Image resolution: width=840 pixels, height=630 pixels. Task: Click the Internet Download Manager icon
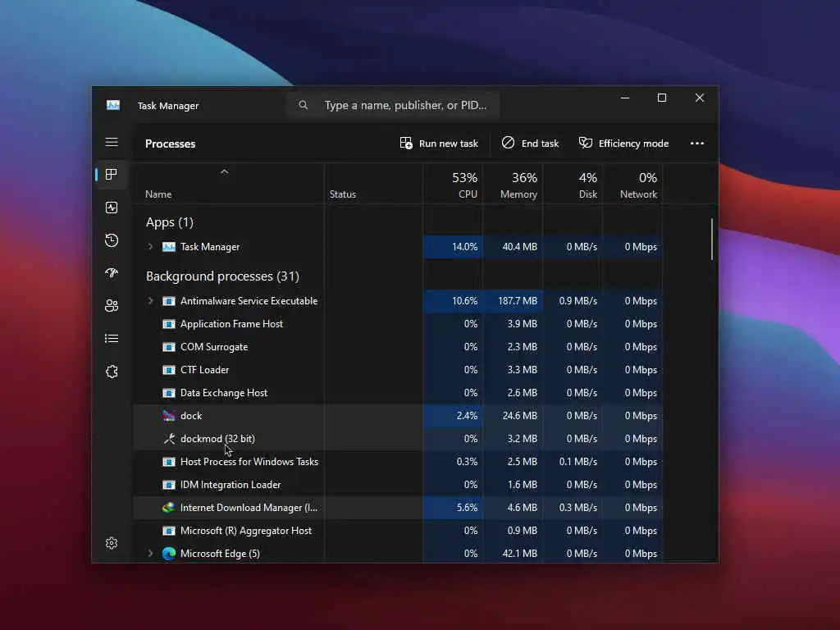coord(169,507)
